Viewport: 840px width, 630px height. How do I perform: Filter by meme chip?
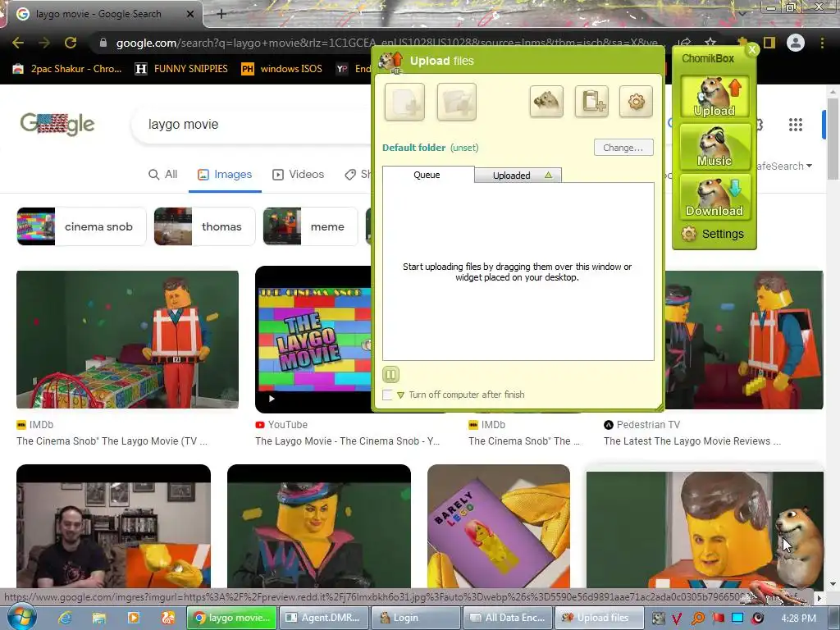tap(309, 226)
